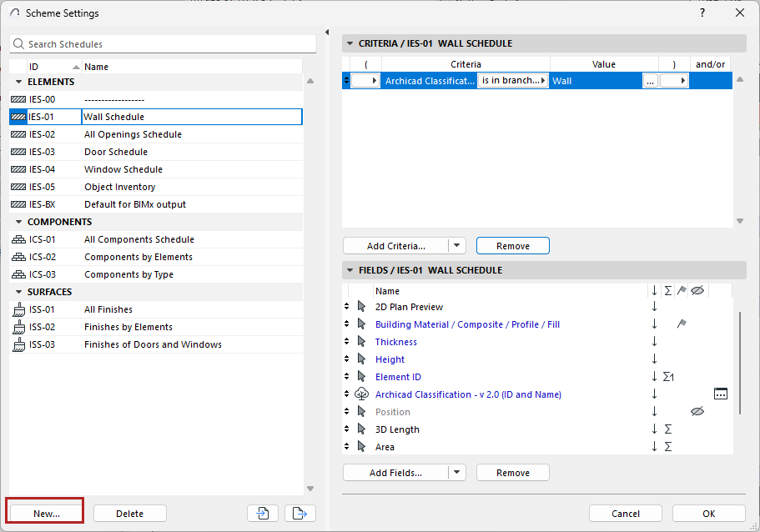Click the value browse button for Wall
This screenshot has height=532, width=760.
[651, 81]
